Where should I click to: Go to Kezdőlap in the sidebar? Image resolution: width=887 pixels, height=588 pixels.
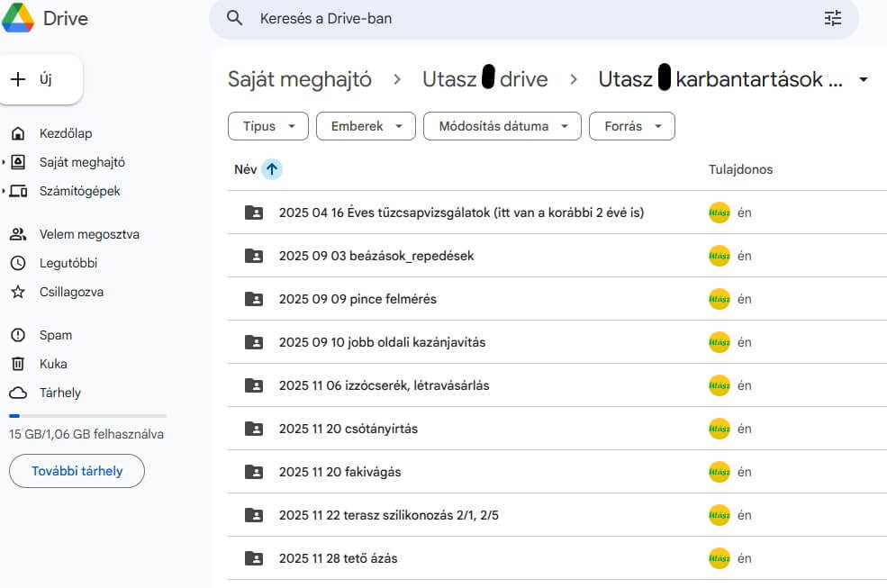coord(65,133)
